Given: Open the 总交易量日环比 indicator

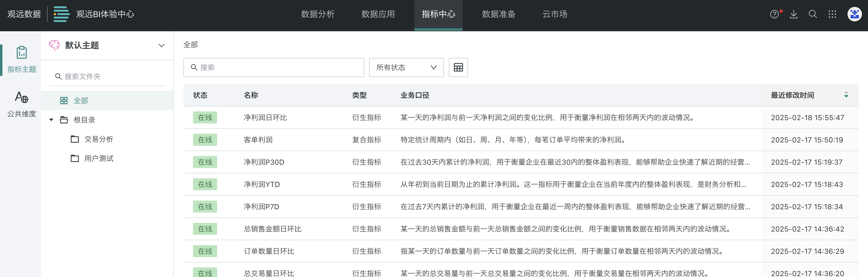Looking at the screenshot, I should click(269, 273).
